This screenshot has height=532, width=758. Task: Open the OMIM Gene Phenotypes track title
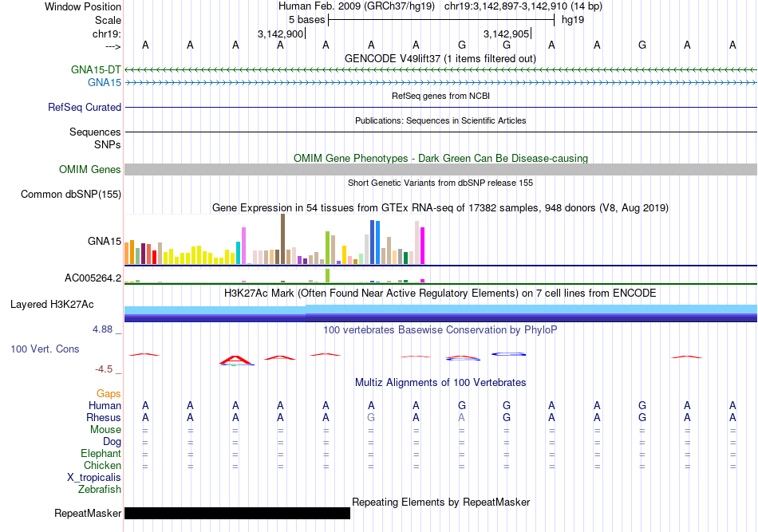(x=440, y=158)
